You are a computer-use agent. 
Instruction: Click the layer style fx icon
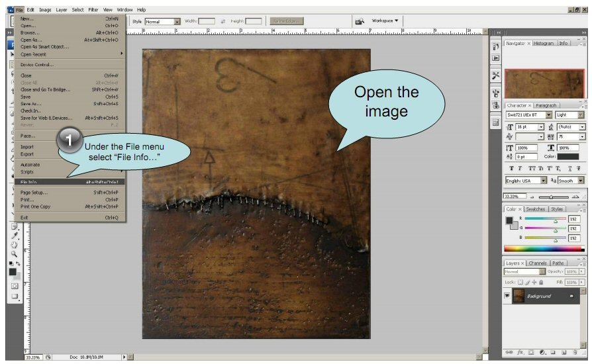point(520,351)
